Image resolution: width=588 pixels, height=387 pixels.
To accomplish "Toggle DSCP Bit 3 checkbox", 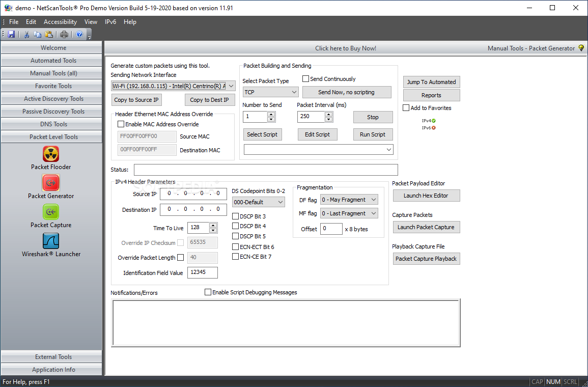I will pos(236,216).
